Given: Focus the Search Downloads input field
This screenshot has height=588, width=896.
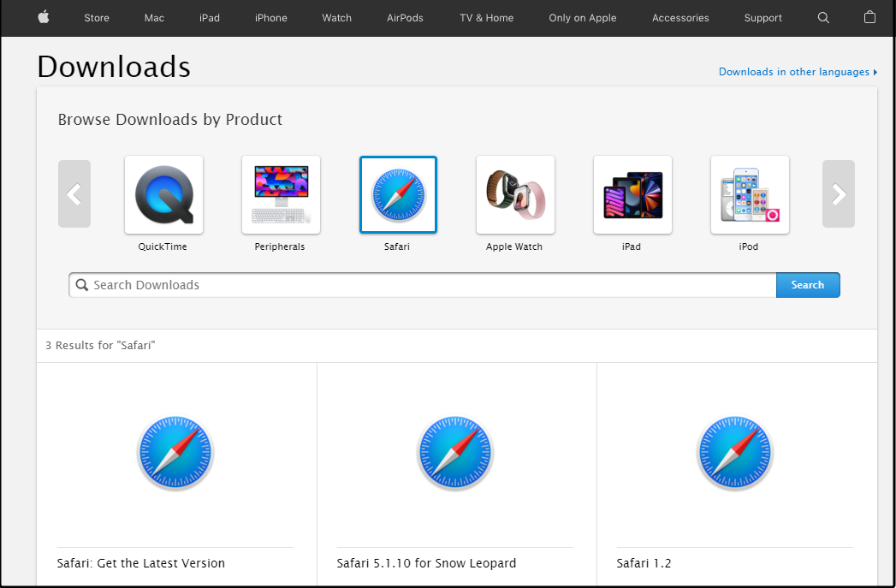Looking at the screenshot, I should pos(422,285).
